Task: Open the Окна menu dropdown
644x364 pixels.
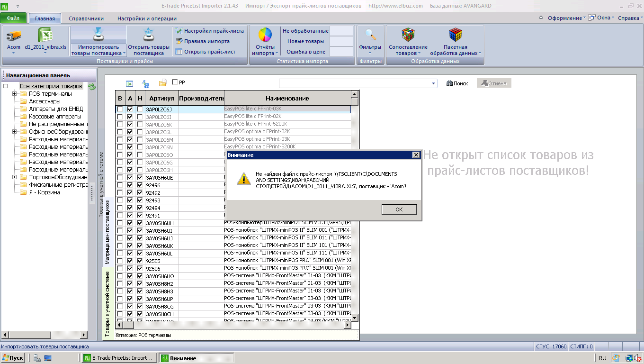Action: point(601,18)
